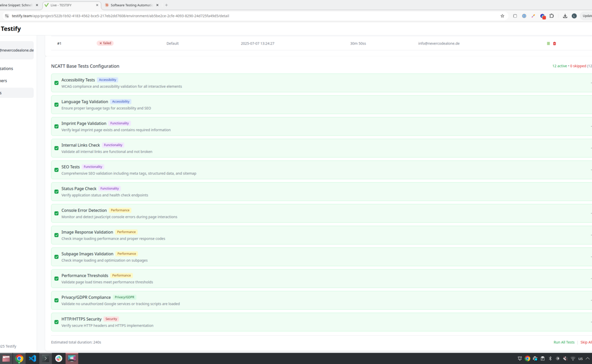592x364 pixels.
Task: Click the Privacy/GDPR tag label
Action: pos(124,297)
